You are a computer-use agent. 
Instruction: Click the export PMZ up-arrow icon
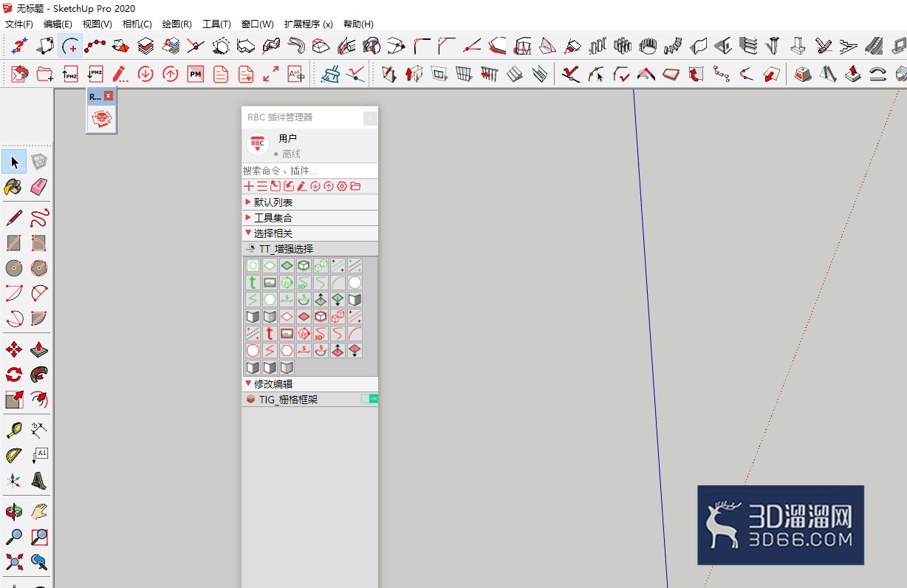[x=70, y=74]
